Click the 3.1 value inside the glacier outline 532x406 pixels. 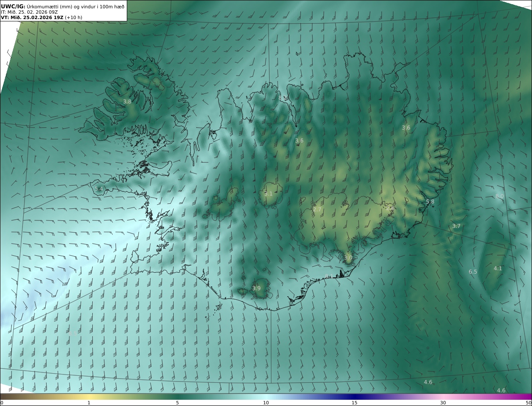coord(268,193)
